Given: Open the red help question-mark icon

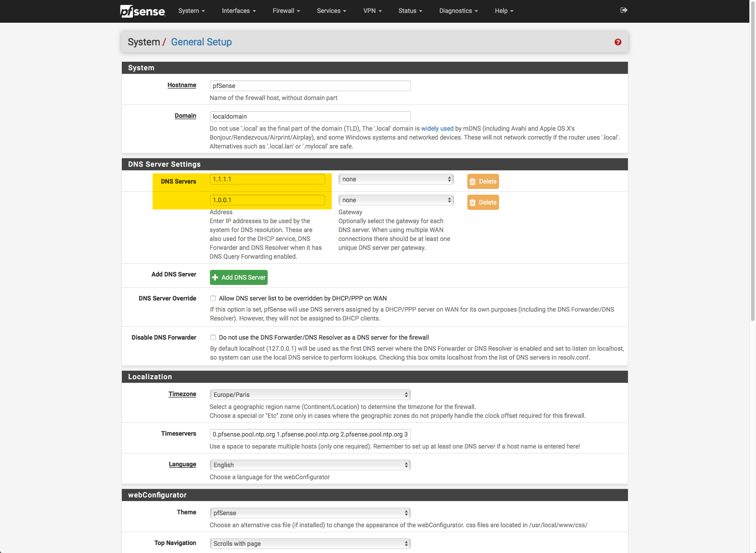Looking at the screenshot, I should [x=618, y=42].
